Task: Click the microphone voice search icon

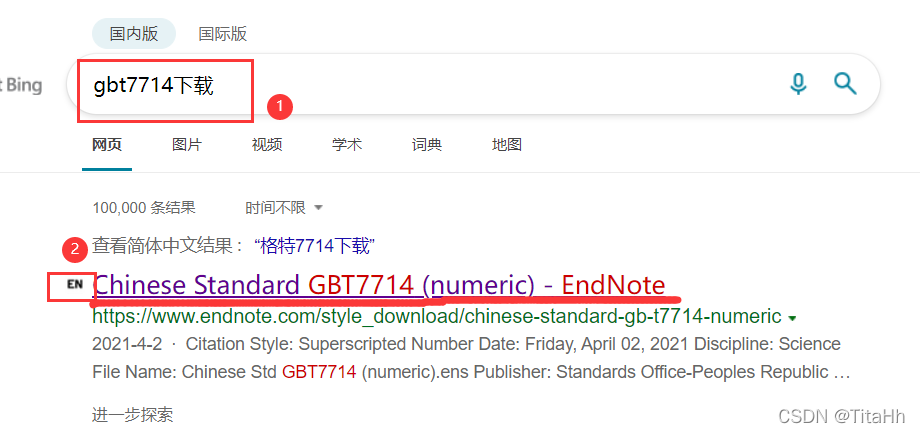Action: click(797, 84)
